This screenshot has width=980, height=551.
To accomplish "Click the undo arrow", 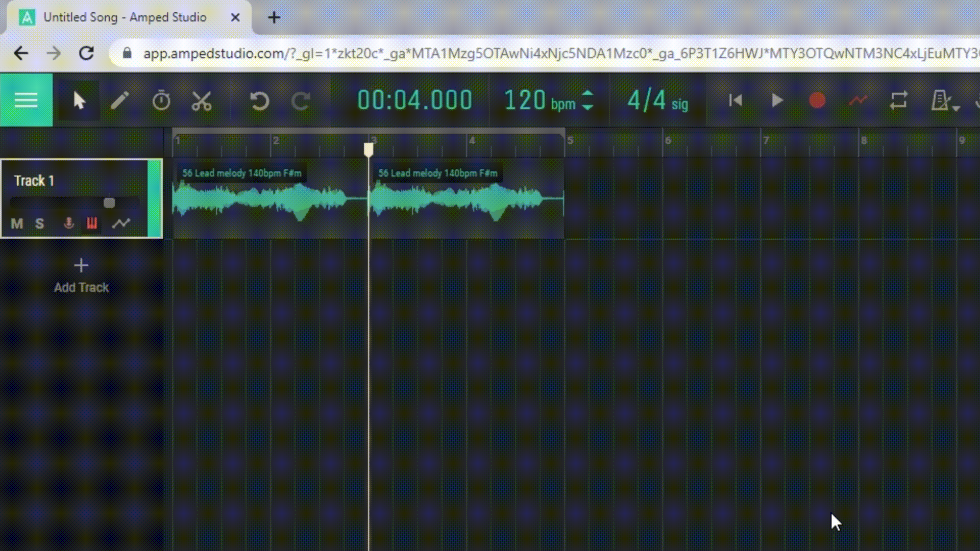I will pyautogui.click(x=259, y=101).
